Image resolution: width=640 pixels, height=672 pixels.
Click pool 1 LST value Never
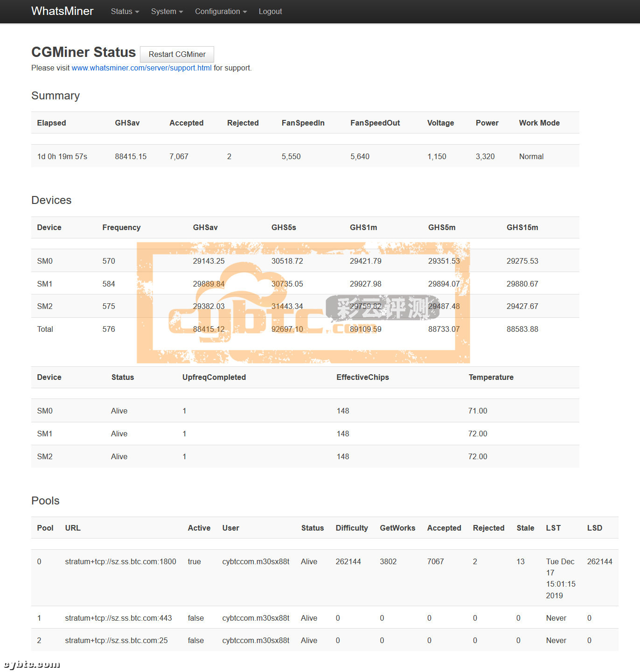tap(556, 618)
